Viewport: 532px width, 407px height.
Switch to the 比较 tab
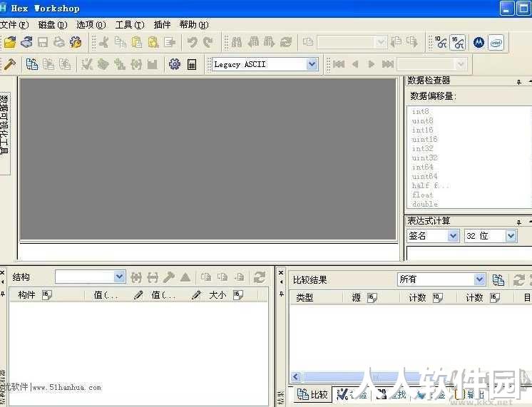click(x=312, y=394)
